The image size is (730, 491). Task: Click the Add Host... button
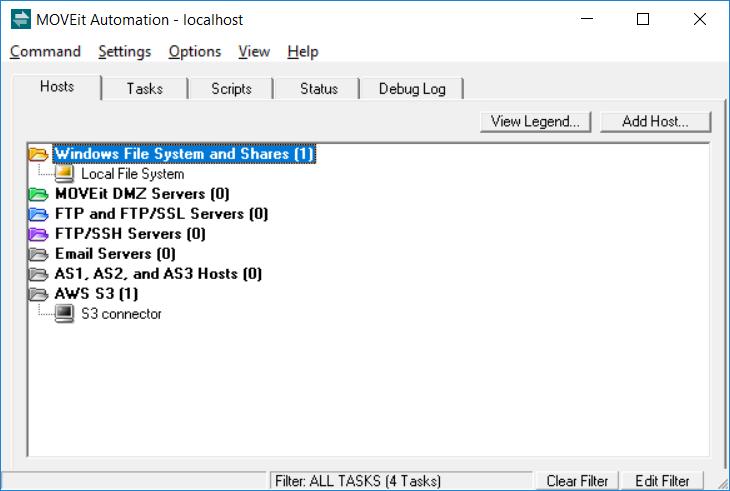656,121
